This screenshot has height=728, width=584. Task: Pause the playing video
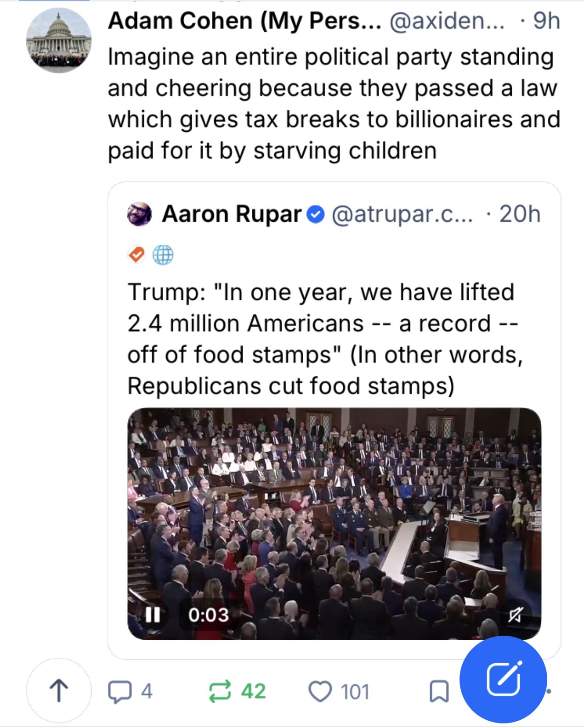click(153, 614)
